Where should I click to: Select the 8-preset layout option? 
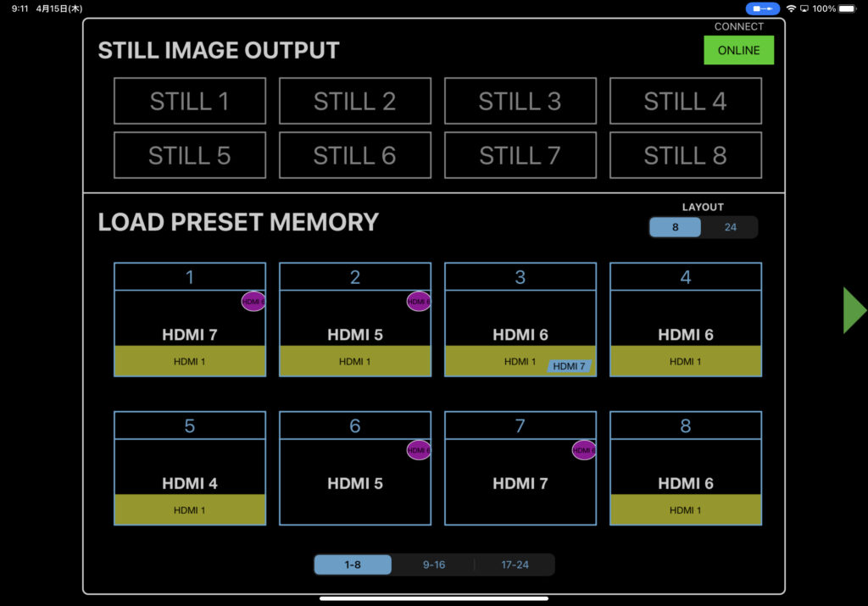click(x=676, y=227)
